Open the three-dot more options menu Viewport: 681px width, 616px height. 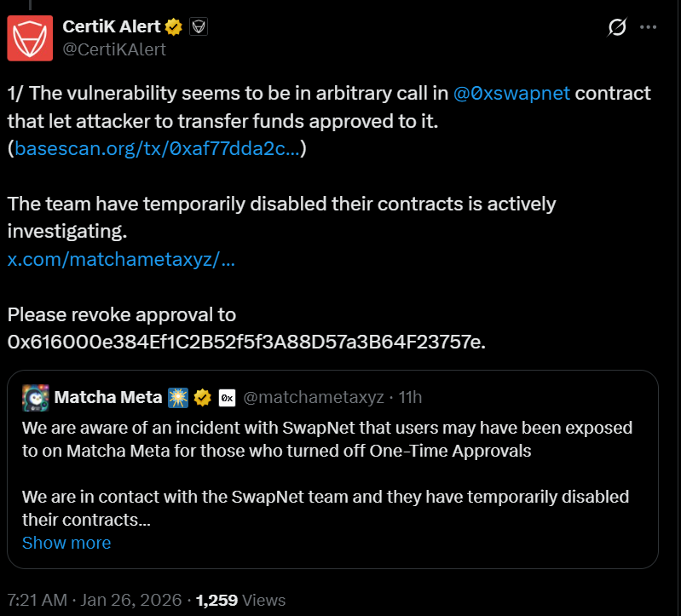(x=649, y=28)
